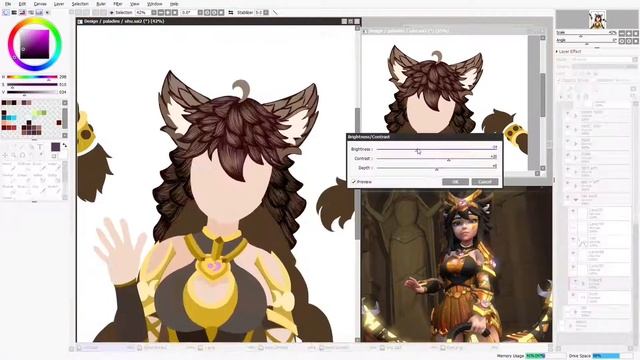Click the Saturation (S) slider bar
Viewport: 640px width, 360px height.
[32, 84]
